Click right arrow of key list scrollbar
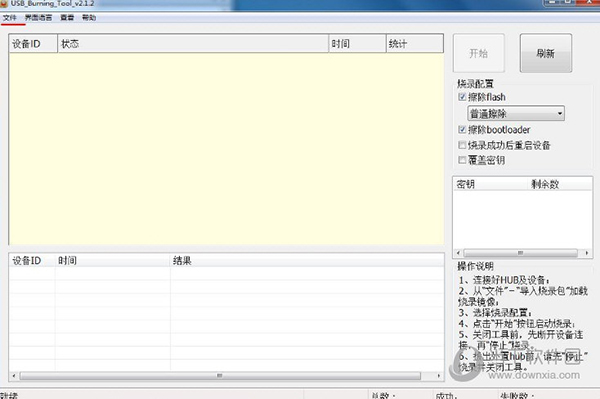This screenshot has width=600, height=399. [587, 253]
